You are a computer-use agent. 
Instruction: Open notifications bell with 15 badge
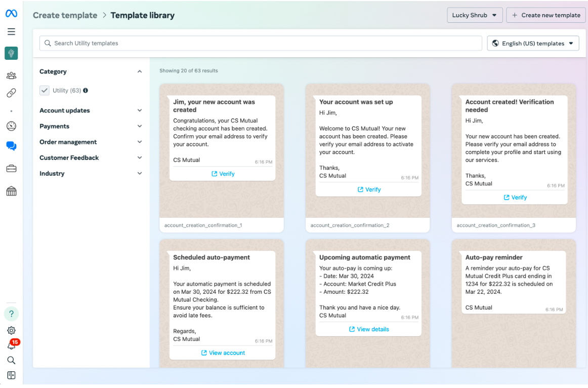(x=11, y=345)
